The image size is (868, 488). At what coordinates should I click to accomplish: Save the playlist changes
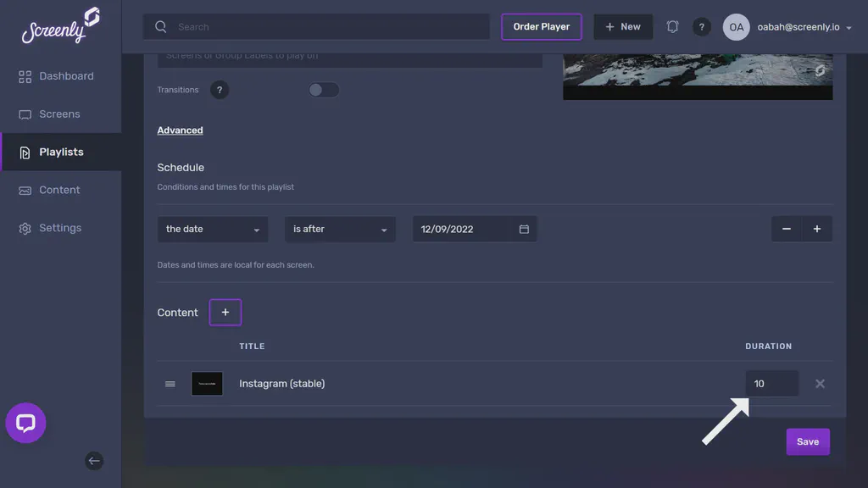[x=807, y=441]
